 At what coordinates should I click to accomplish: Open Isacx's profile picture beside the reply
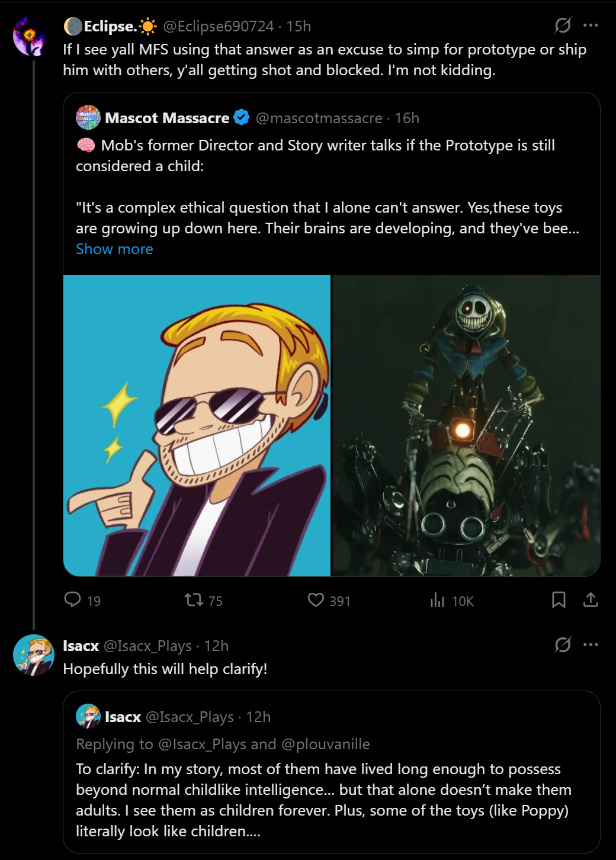tap(33, 655)
